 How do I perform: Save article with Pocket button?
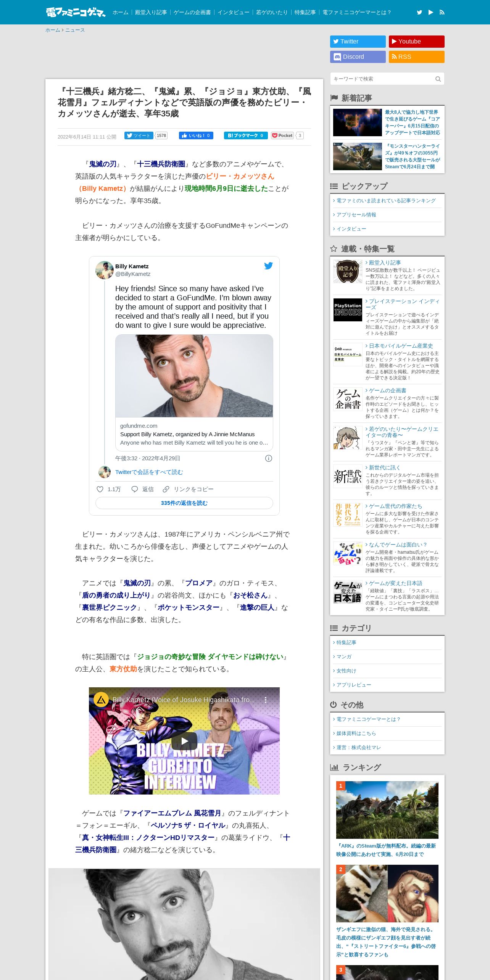[x=282, y=135]
